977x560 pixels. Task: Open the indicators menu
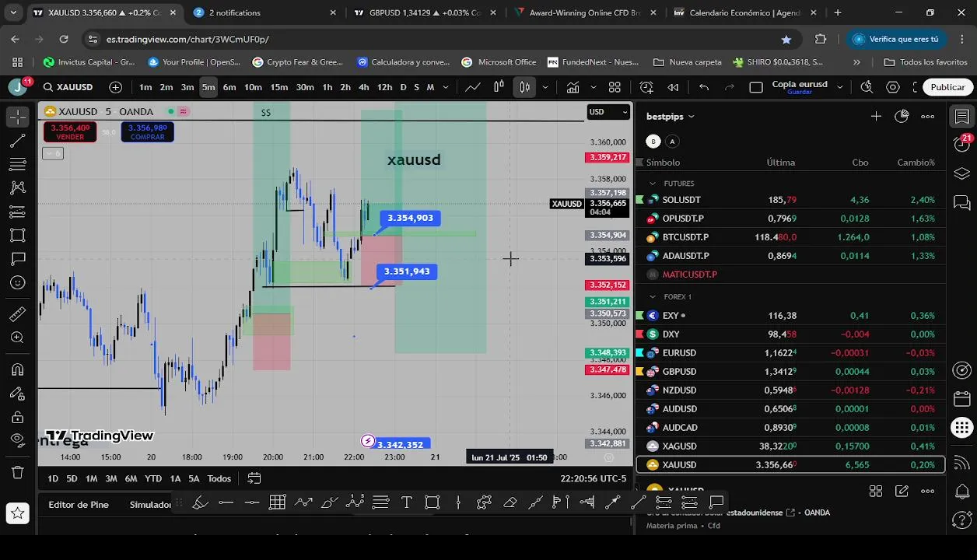pyautogui.click(x=573, y=87)
